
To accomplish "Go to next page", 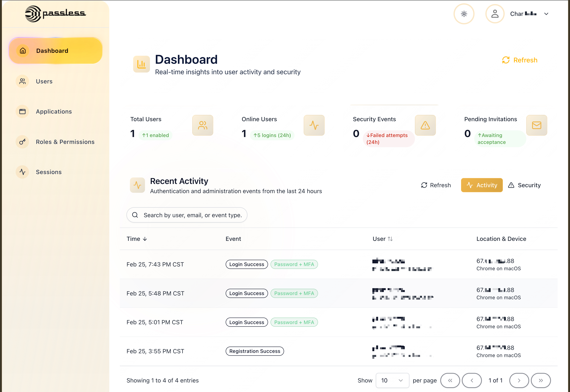I will [x=519, y=381].
